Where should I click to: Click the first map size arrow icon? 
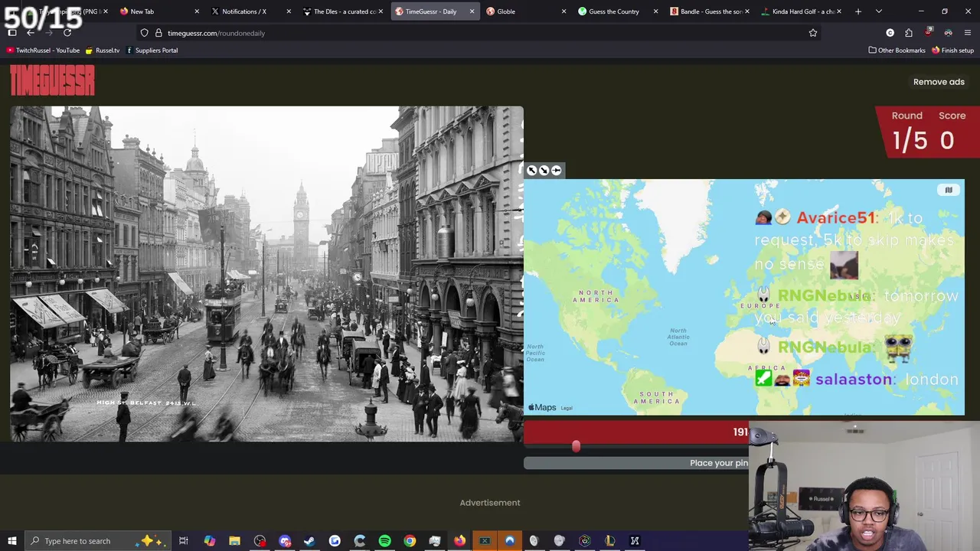[532, 171]
